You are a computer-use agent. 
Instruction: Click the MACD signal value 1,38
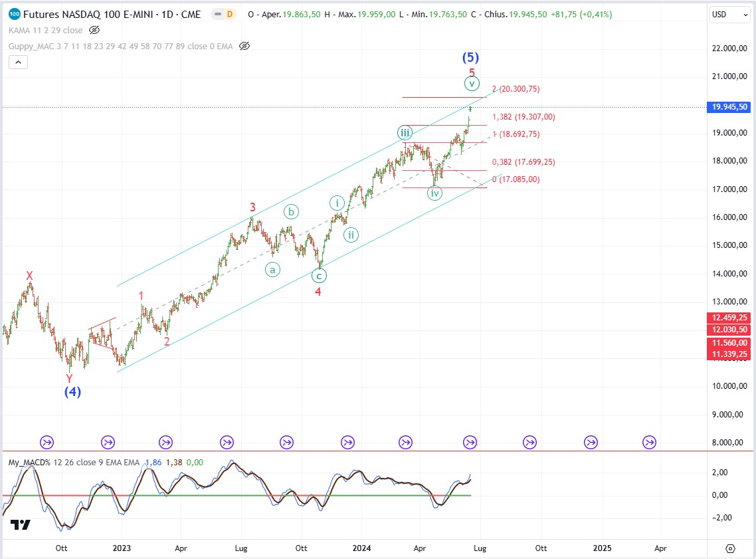point(174,462)
